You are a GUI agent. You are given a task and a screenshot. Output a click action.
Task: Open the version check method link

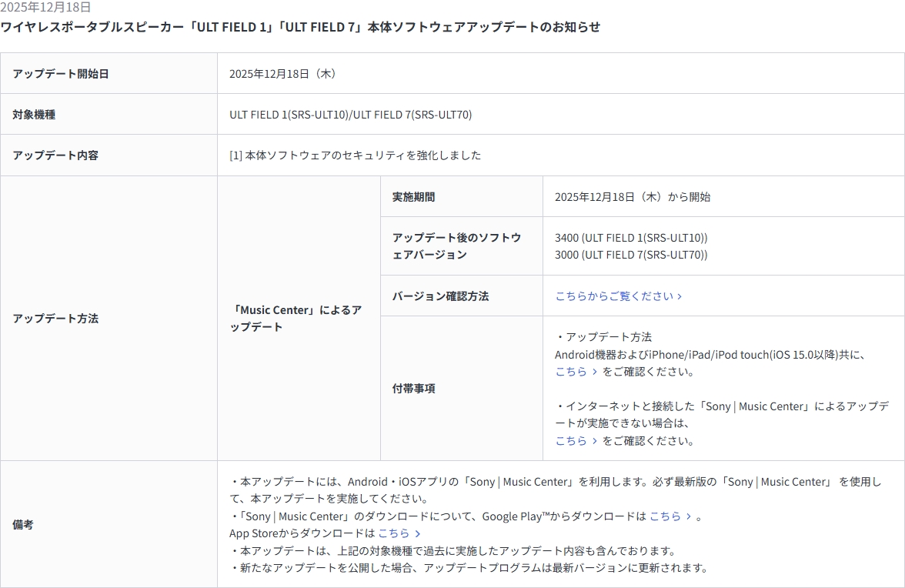click(618, 296)
